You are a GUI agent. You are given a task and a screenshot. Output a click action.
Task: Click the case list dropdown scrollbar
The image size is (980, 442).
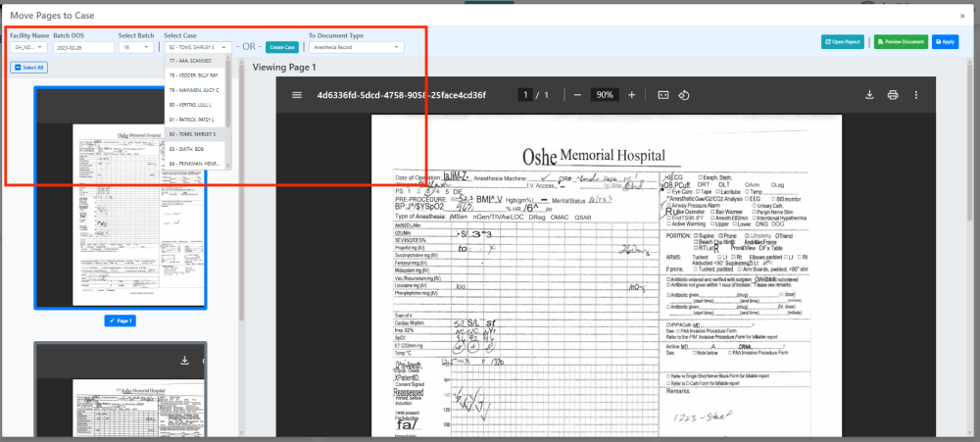coord(228,94)
